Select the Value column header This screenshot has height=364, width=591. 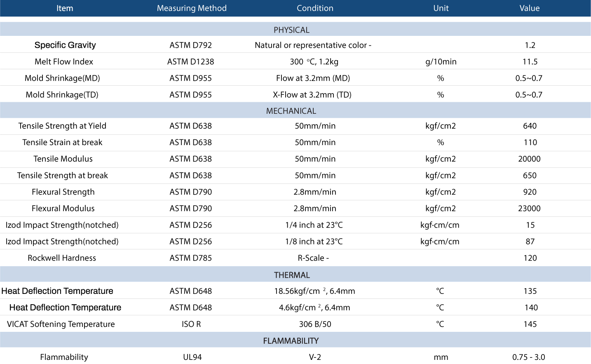[529, 8]
